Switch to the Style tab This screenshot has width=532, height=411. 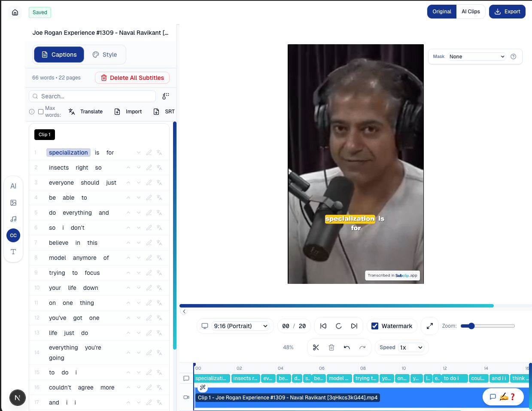(105, 55)
